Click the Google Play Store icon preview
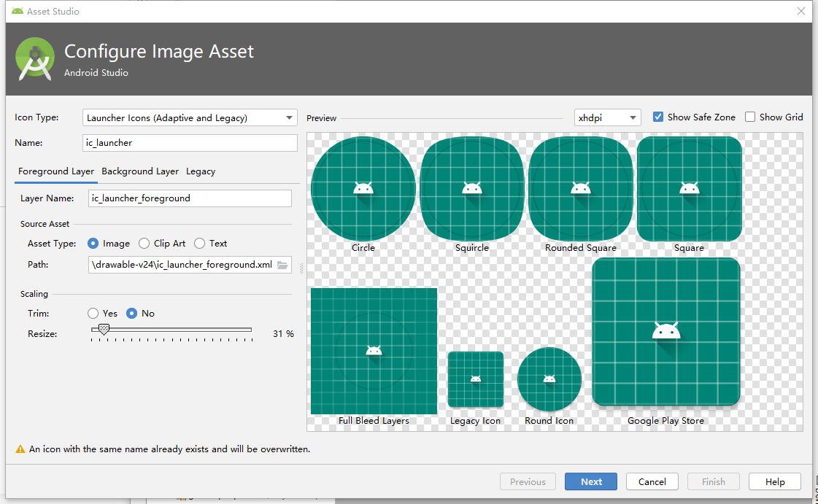 point(666,331)
